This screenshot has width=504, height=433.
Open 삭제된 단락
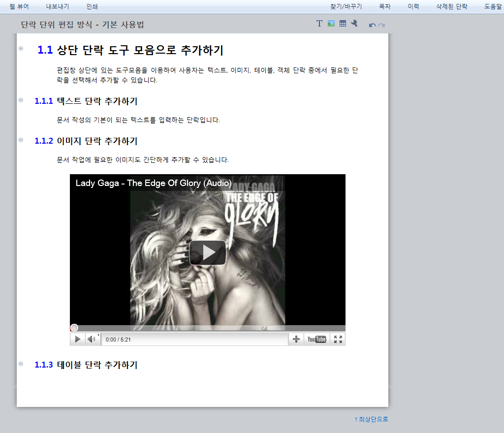(452, 6)
